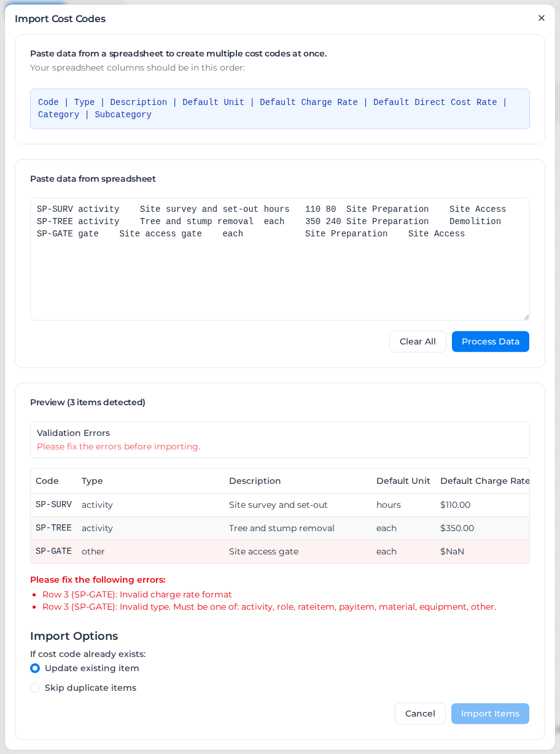Click 'Please fix the following errors' heading
Image resolution: width=560 pixels, height=754 pixels.
coord(98,580)
